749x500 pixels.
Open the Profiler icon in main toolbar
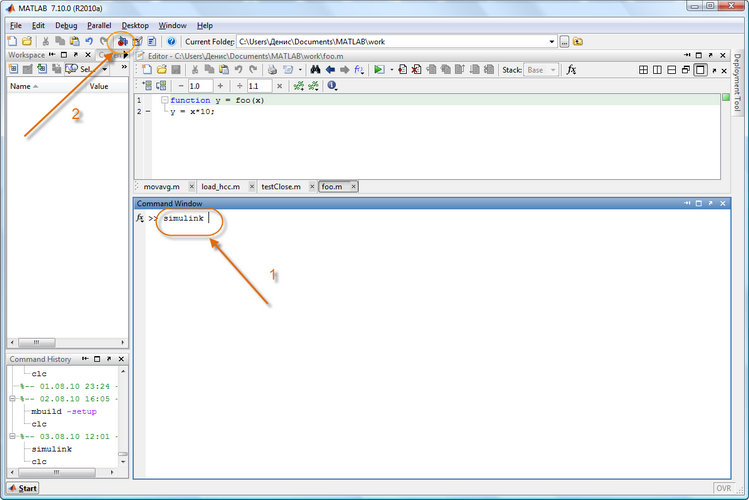tap(152, 42)
